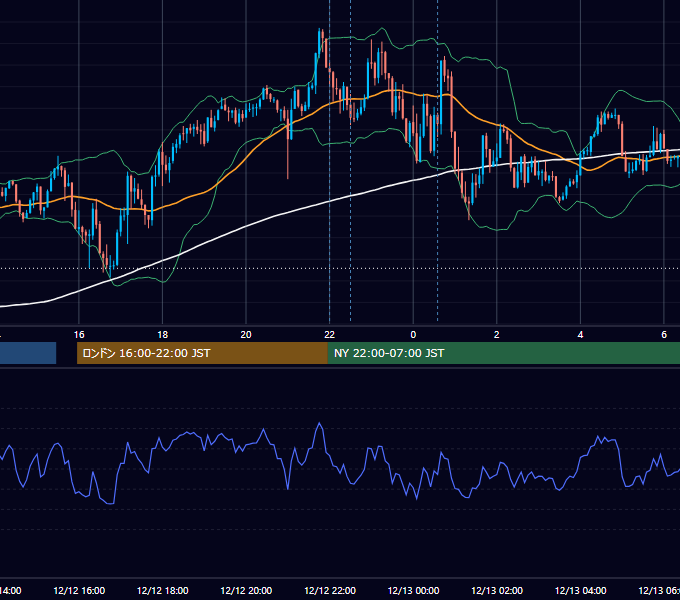Click the white dotted horizontal price line
The height and width of the screenshot is (600, 680).
tap(340, 268)
